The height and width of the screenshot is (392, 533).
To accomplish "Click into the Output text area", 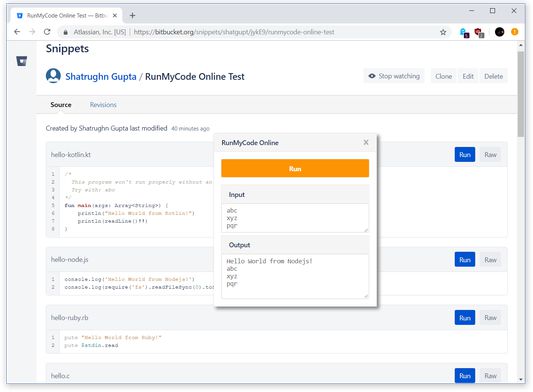I will pyautogui.click(x=295, y=276).
